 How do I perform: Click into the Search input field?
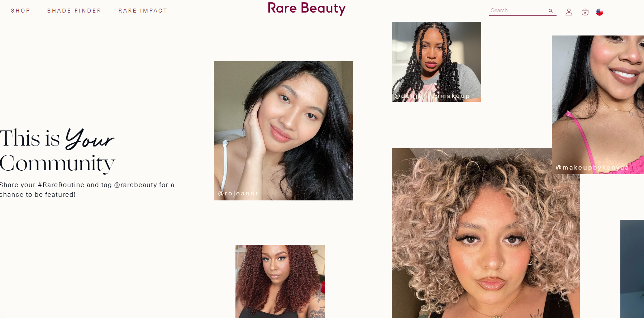[518, 11]
